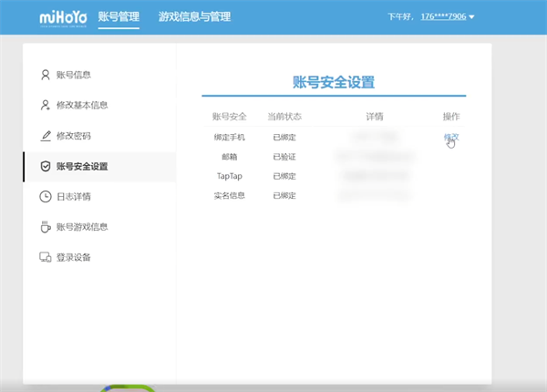Image resolution: width=547 pixels, height=392 pixels.
Task: Open the 176****7906 username menu
Action: [442, 17]
